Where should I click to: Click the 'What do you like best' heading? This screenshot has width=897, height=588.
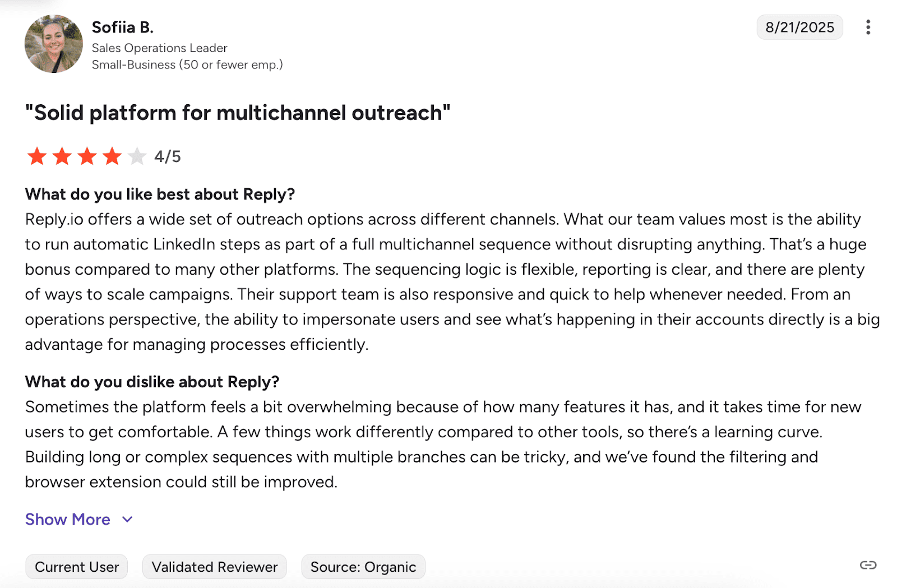tap(160, 195)
